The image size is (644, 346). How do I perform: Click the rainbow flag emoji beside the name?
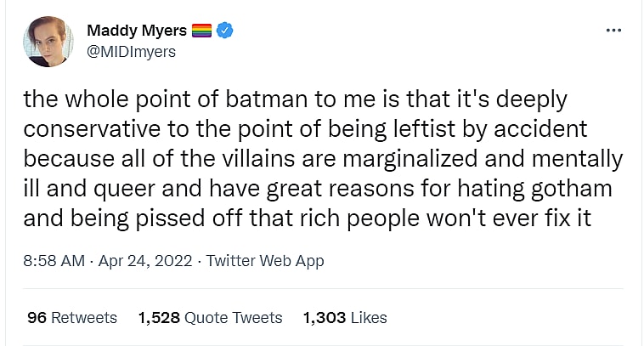(201, 31)
